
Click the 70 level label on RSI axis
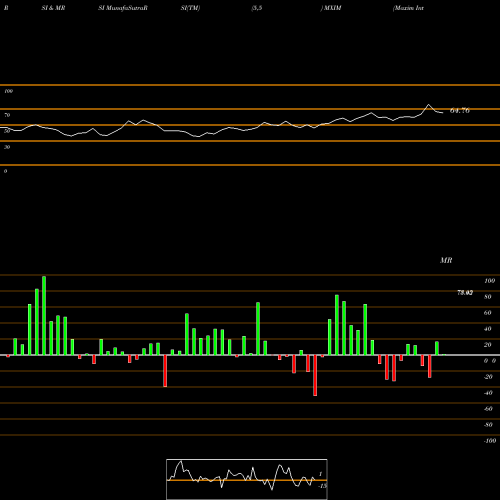7,115
